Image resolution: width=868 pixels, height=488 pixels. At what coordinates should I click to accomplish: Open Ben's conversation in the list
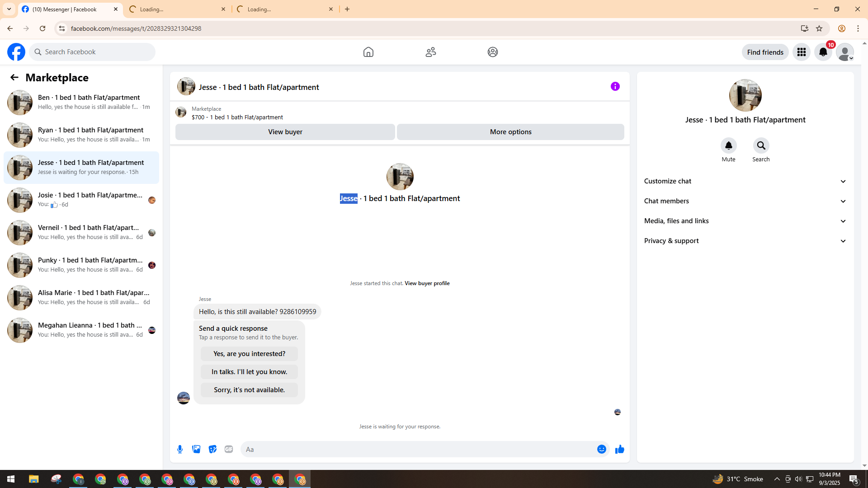(81, 103)
